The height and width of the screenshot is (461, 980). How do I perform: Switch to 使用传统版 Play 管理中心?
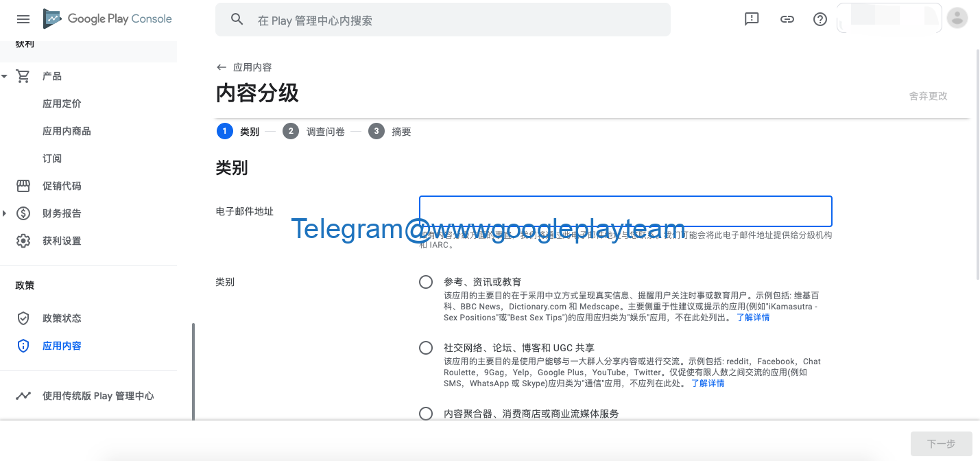(98, 396)
